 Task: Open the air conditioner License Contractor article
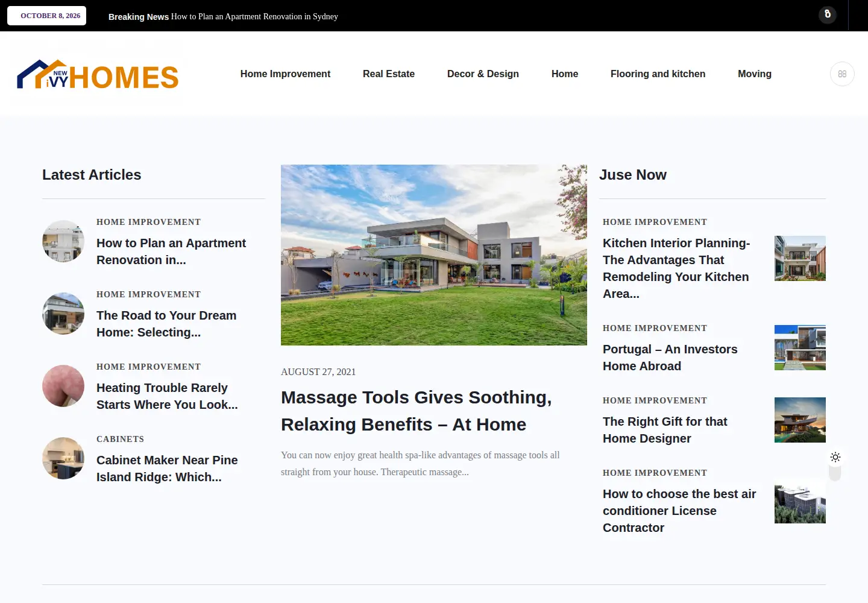(679, 511)
